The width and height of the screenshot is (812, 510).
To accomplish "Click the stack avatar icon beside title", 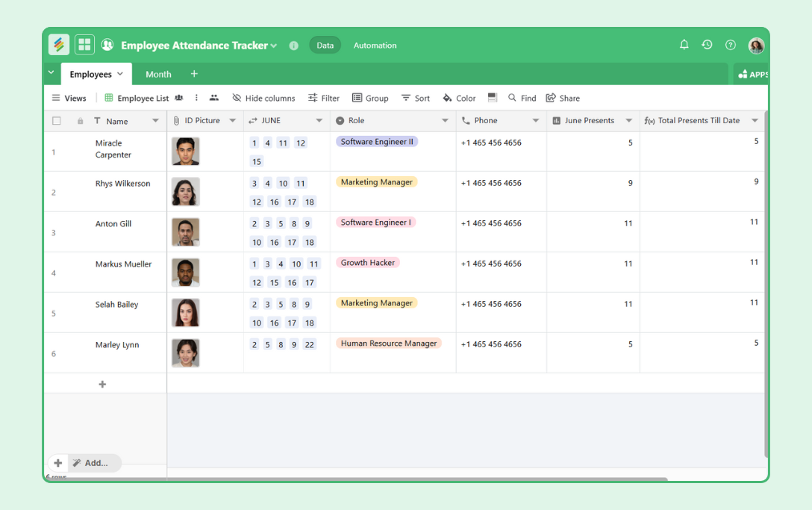I will pos(107,45).
